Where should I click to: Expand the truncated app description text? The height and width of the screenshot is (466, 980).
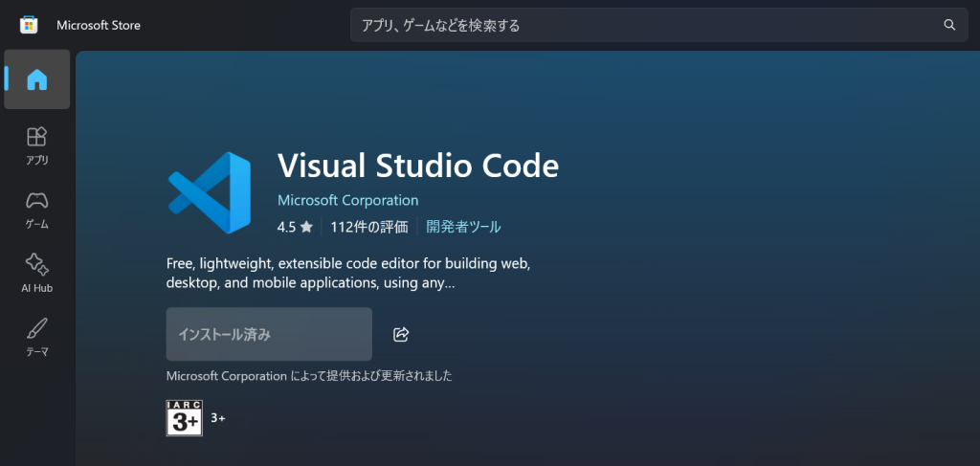[x=348, y=272]
